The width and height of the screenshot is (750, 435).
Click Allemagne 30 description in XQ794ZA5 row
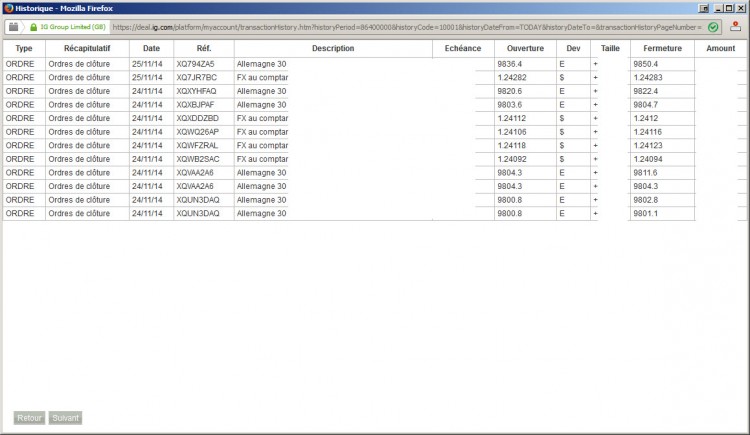pos(261,64)
